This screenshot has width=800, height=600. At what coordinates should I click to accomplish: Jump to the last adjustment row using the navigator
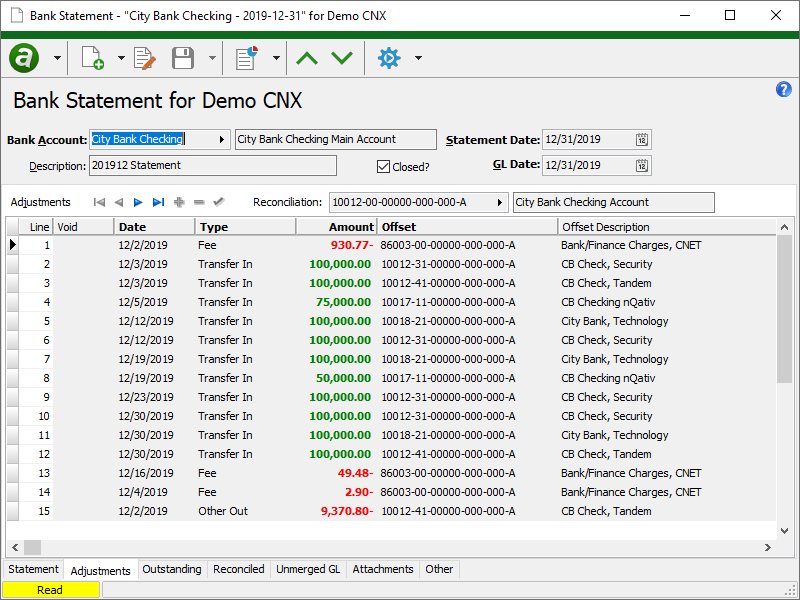click(x=158, y=202)
